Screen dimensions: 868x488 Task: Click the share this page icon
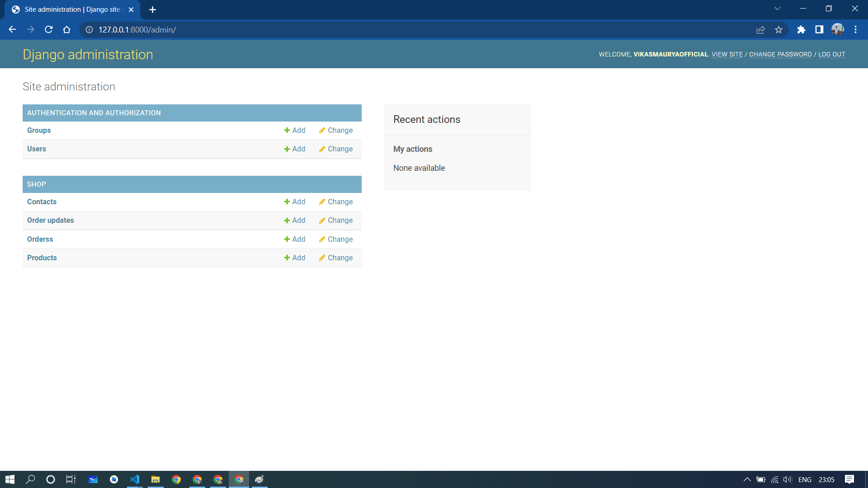coord(760,30)
